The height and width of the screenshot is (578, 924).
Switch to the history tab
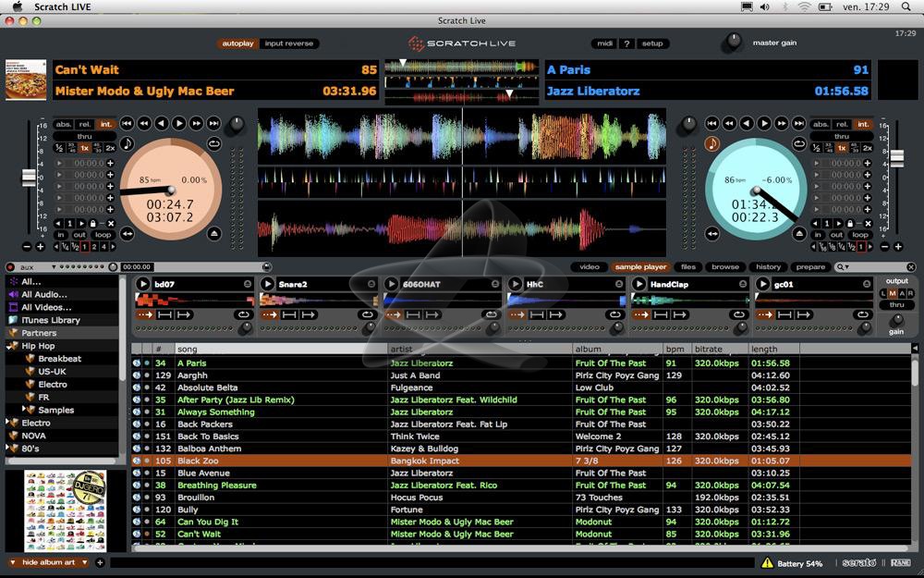[x=768, y=267]
